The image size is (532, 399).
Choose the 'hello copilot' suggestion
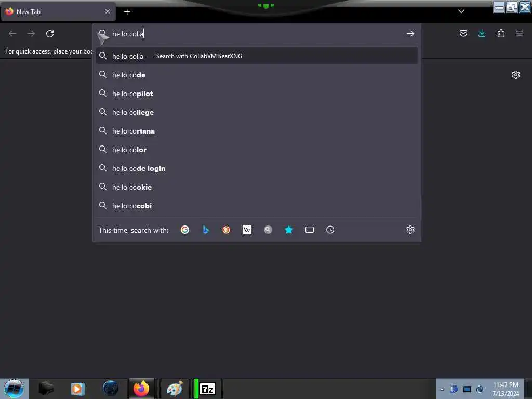tap(257, 94)
